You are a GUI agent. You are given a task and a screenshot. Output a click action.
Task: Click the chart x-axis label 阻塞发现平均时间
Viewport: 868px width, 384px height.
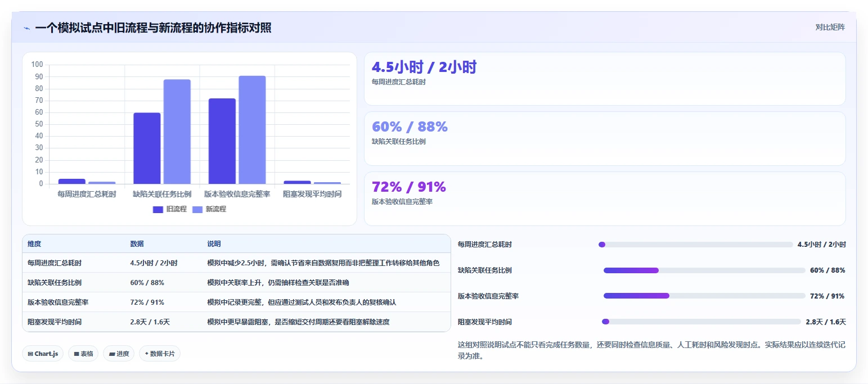(x=312, y=194)
